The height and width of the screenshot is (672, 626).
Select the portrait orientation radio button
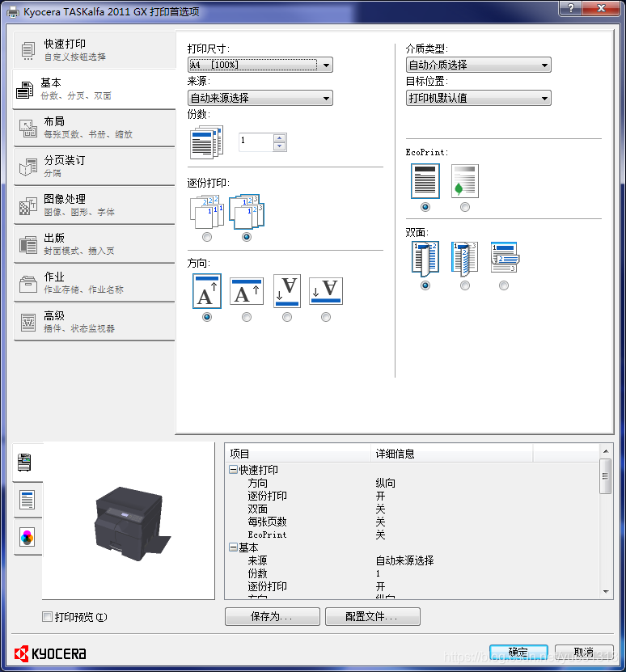207,317
